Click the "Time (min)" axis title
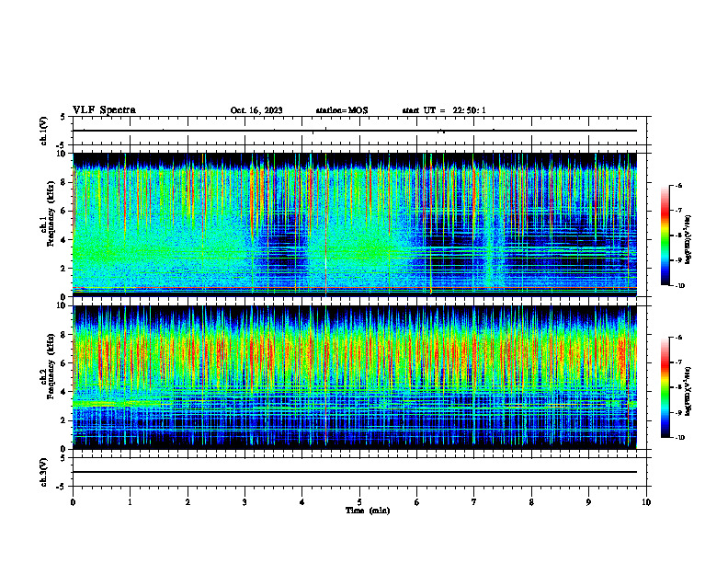Image resolution: width=728 pixels, height=563 pixels. 368,511
